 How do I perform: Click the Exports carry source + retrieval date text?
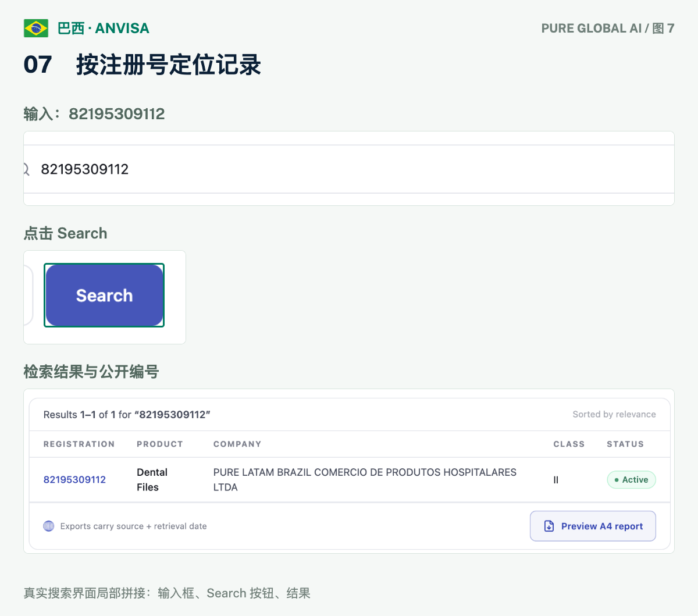tap(134, 526)
